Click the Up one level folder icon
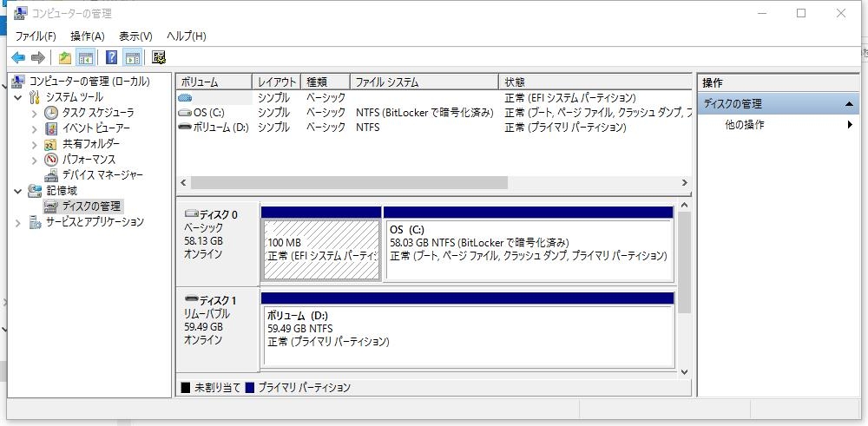Image resolution: width=868 pixels, height=426 pixels. [65, 57]
